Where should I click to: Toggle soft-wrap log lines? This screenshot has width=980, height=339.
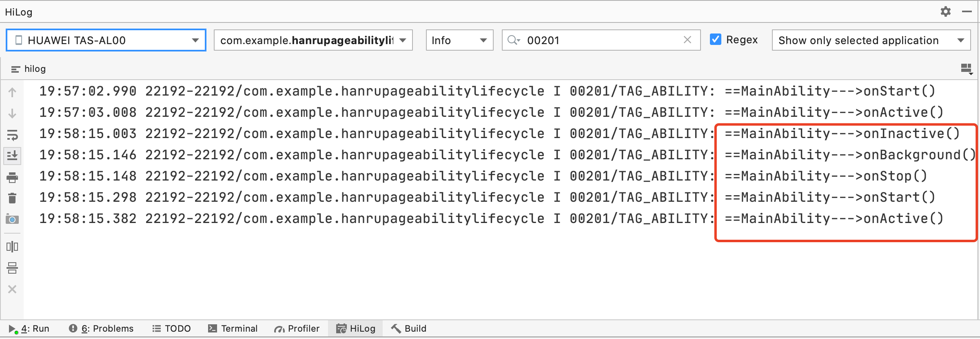coord(12,135)
